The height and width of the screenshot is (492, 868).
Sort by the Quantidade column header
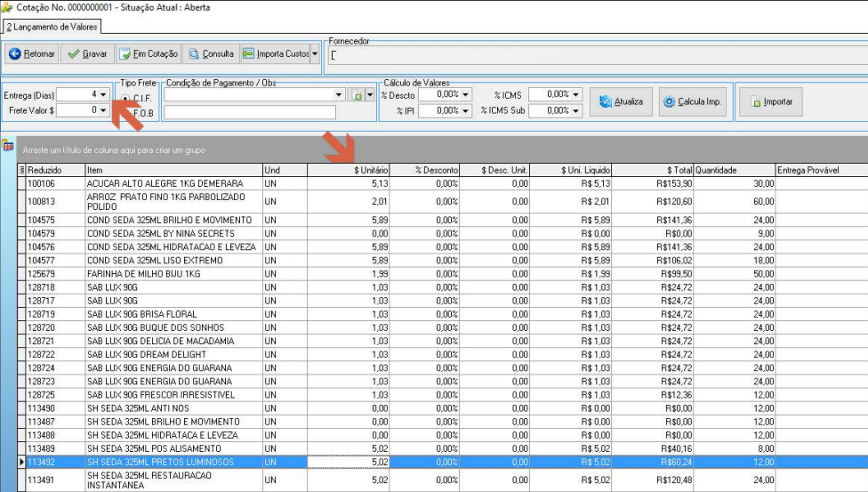pyautogui.click(x=735, y=170)
